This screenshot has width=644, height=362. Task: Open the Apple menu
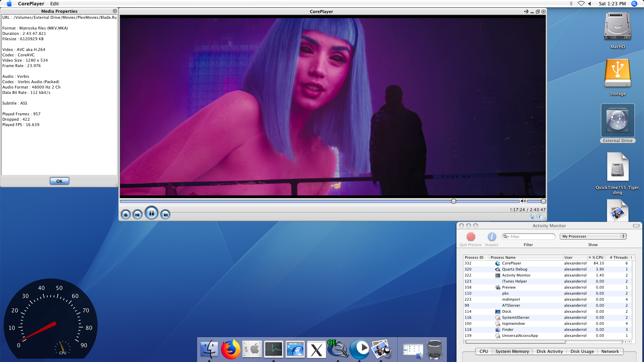point(9,4)
